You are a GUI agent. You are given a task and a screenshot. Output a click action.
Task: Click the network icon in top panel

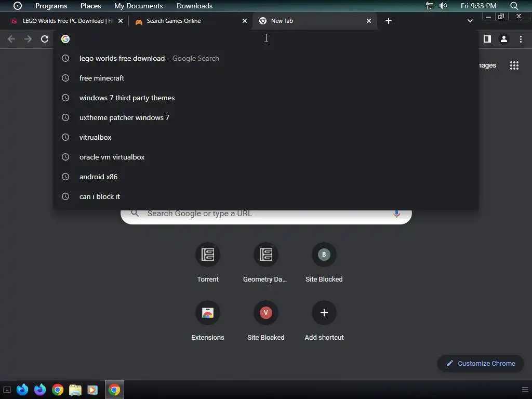430,6
